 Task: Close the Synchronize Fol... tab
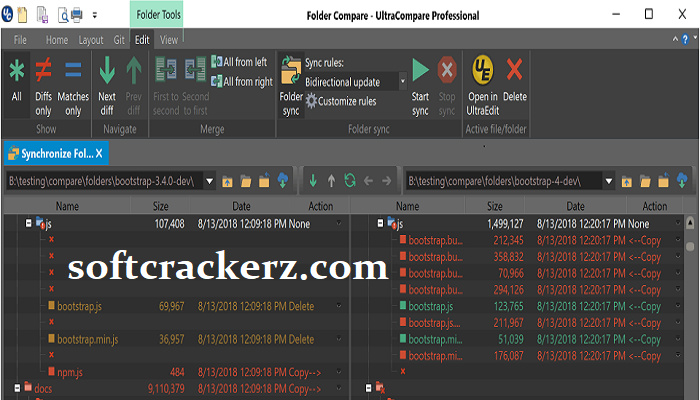tap(99, 154)
